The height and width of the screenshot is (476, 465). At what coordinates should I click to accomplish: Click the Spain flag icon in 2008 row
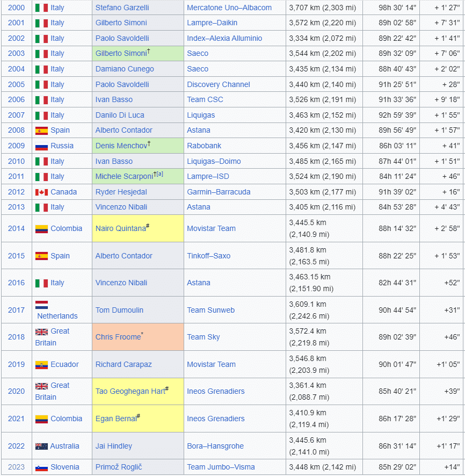41,131
